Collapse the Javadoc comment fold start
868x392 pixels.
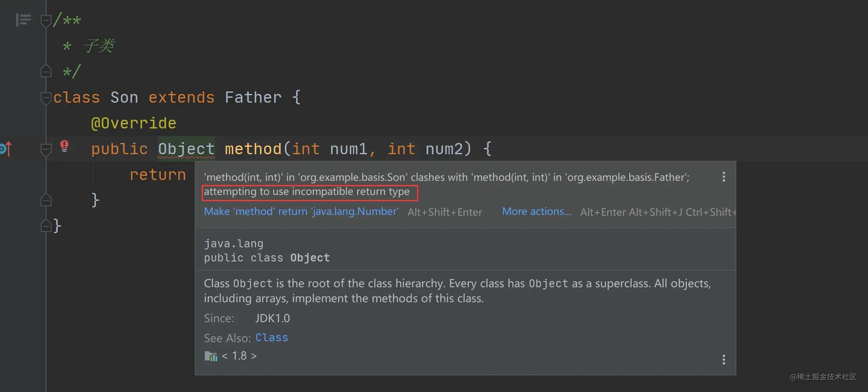pos(46,20)
